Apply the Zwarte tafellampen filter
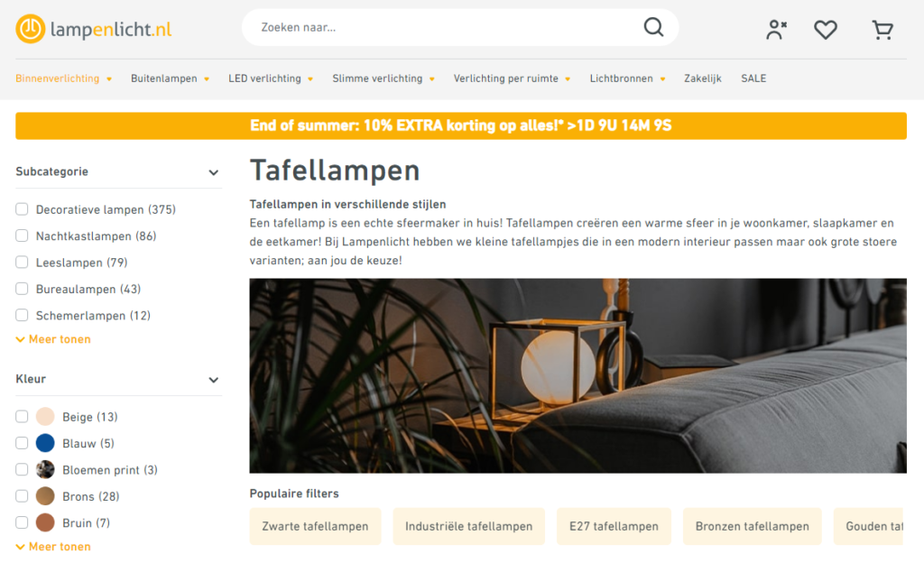The width and height of the screenshot is (924, 563). click(315, 526)
